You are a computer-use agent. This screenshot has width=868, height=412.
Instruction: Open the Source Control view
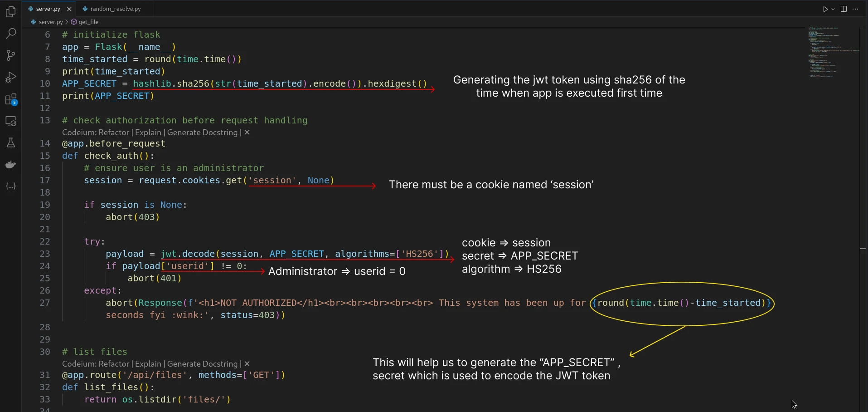coord(11,55)
